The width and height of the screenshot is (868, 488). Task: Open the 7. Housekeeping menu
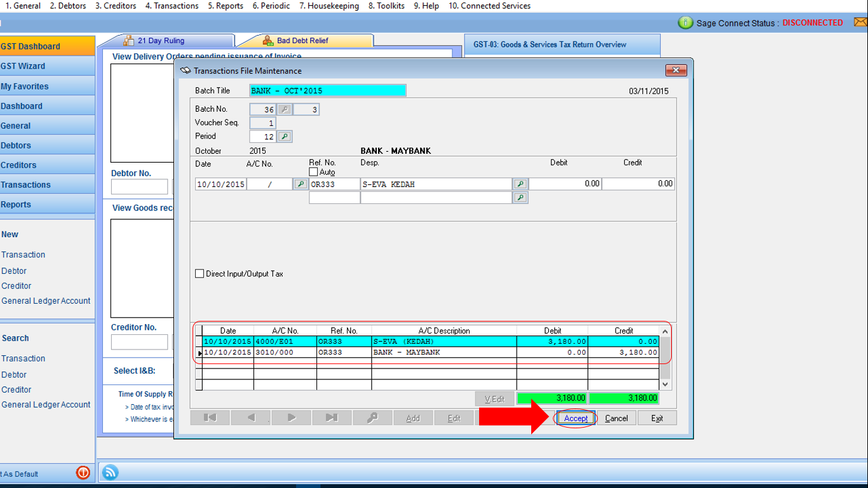coord(329,6)
